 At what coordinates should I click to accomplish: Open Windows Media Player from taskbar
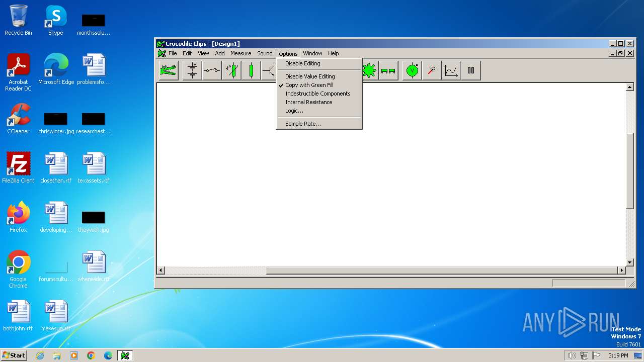[74, 355]
